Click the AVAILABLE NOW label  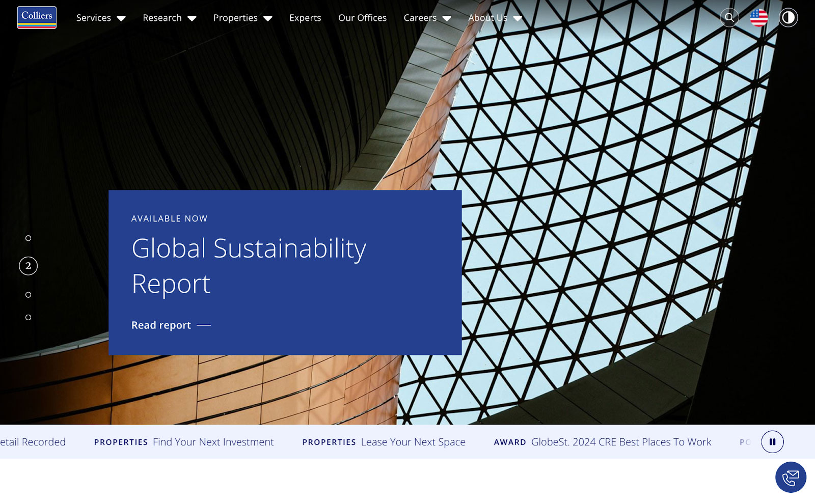click(170, 218)
